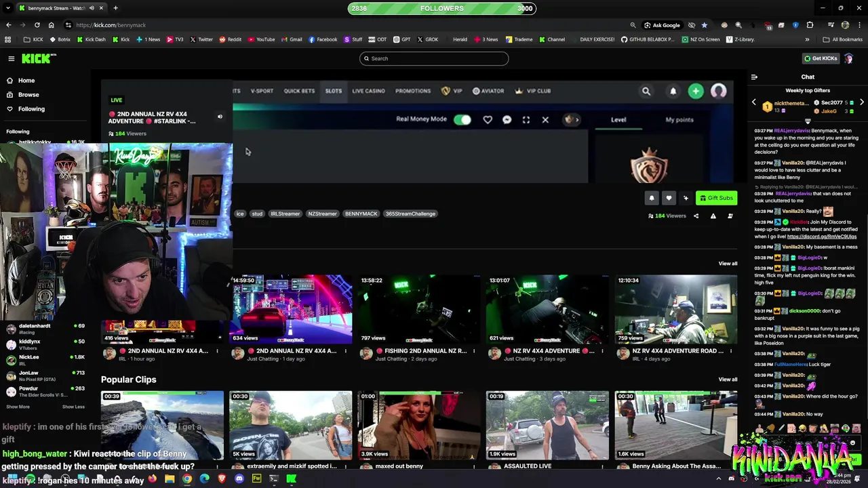Collapse the chat panel icon
Image resolution: width=868 pixels, height=488 pixels.
point(754,77)
